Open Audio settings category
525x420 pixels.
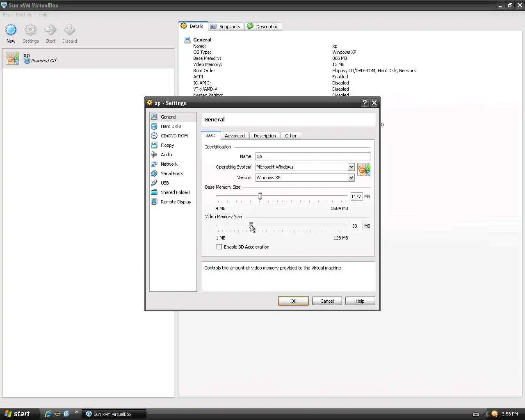173,155
